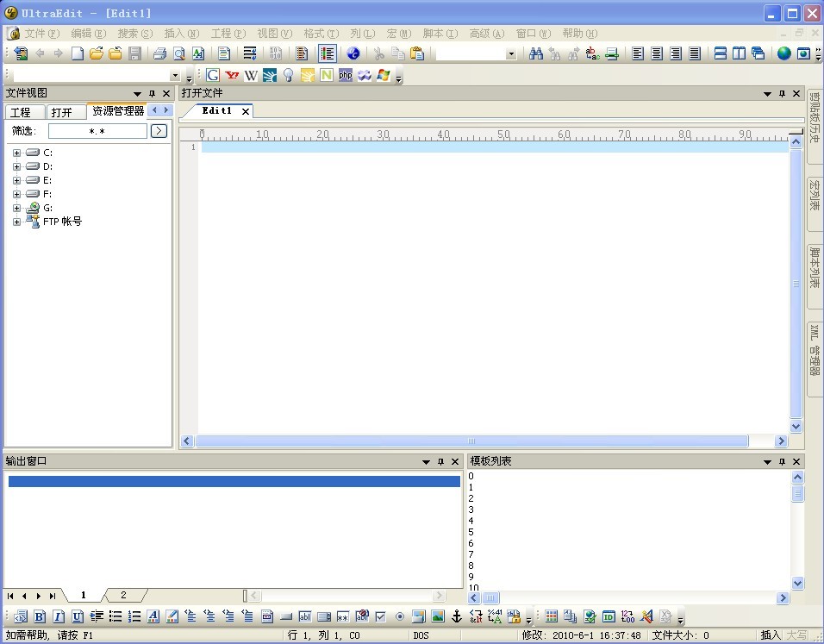
Task: Switch to the 工程 tab in file view
Action: pyautogui.click(x=23, y=112)
